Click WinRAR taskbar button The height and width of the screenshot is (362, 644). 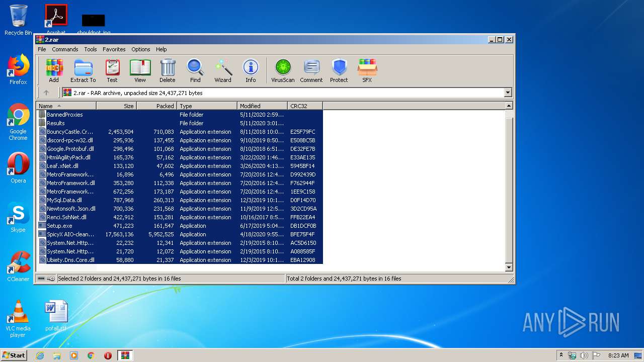coord(125,355)
